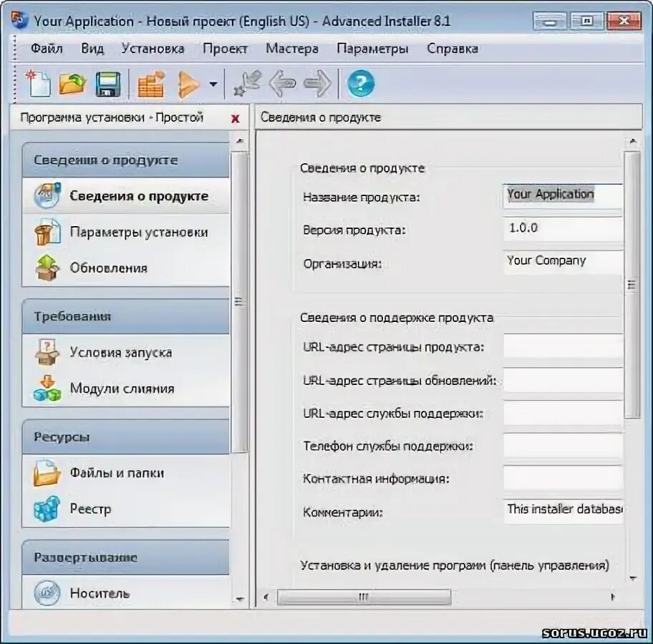Click sidebar scrollbar up arrow
The width and height of the screenshot is (653, 644).
(240, 142)
